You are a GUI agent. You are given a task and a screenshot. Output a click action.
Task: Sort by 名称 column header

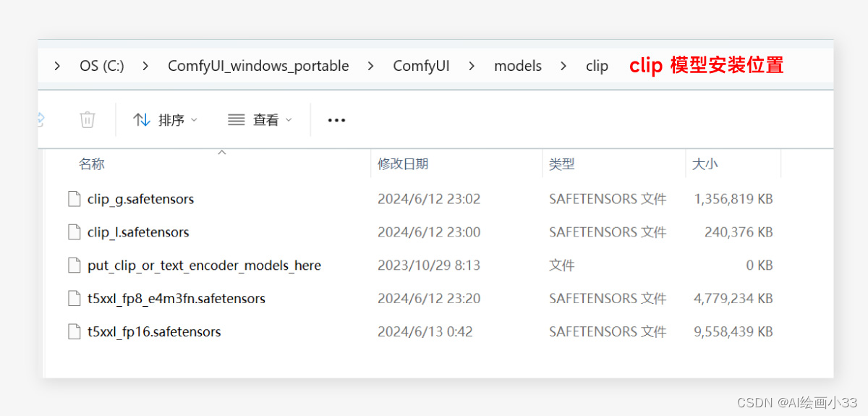(92, 164)
